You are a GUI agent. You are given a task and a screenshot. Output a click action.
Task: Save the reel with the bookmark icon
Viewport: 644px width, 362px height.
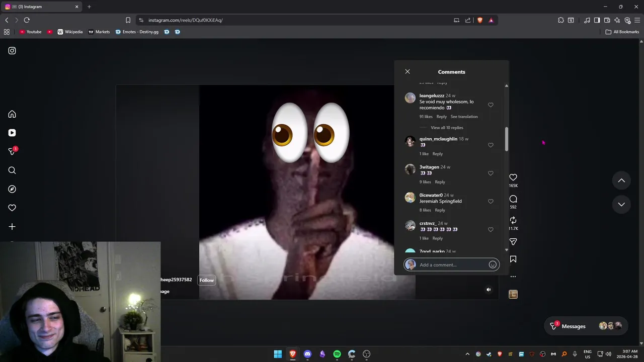pyautogui.click(x=513, y=259)
